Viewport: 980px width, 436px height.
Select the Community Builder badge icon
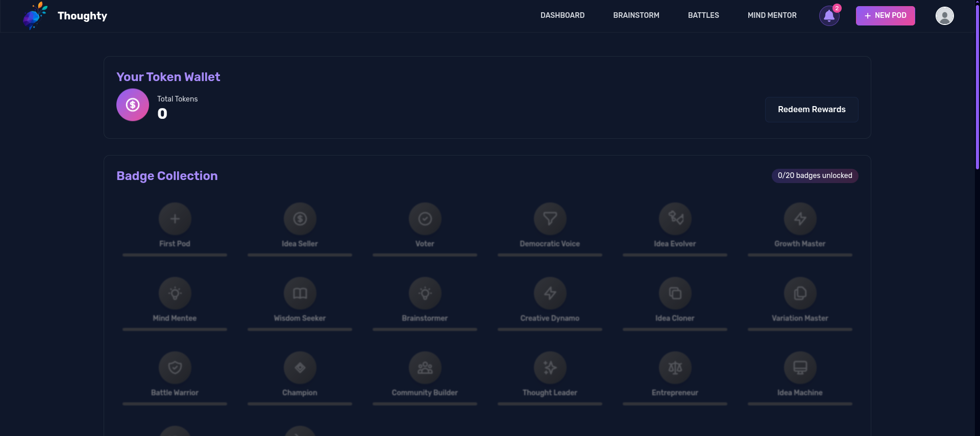425,368
